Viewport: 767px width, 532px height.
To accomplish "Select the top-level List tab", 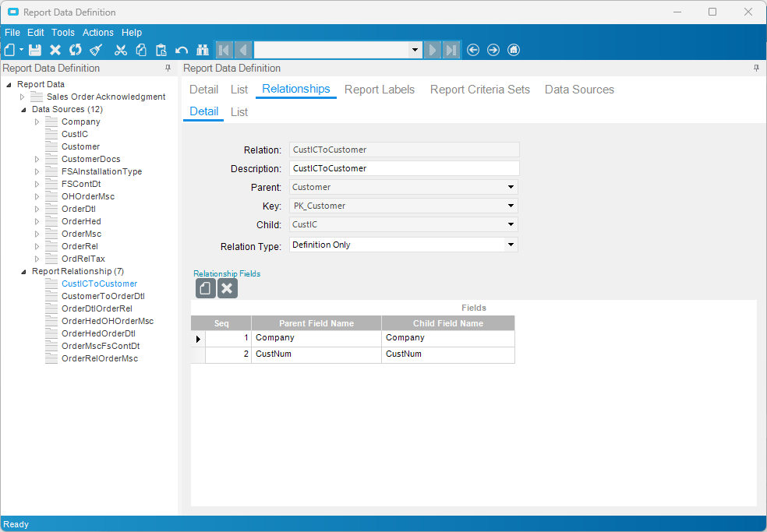I will click(239, 90).
